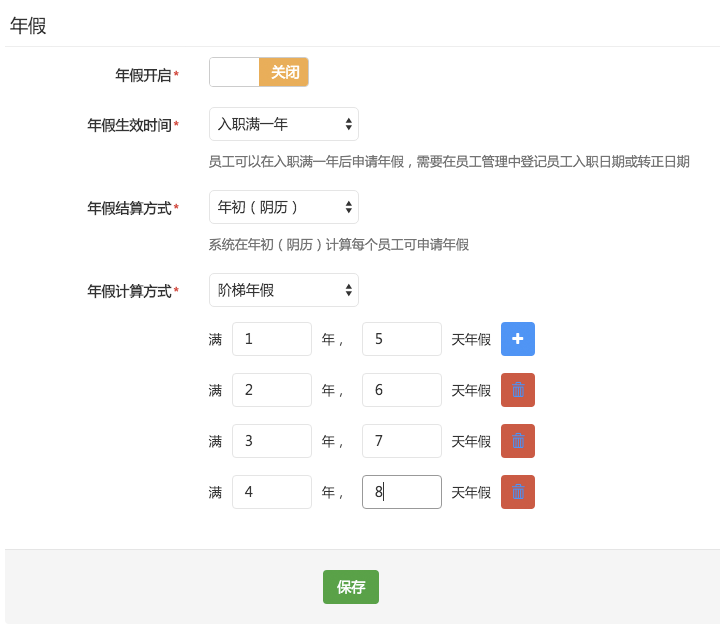Focus the days field showing 6
The height and width of the screenshot is (630, 720).
point(402,390)
